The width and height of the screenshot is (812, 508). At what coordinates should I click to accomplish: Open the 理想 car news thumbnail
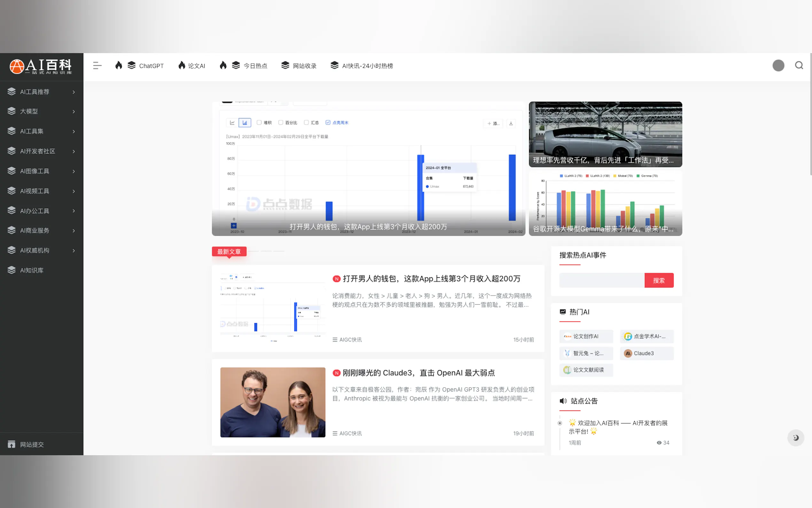605,134
